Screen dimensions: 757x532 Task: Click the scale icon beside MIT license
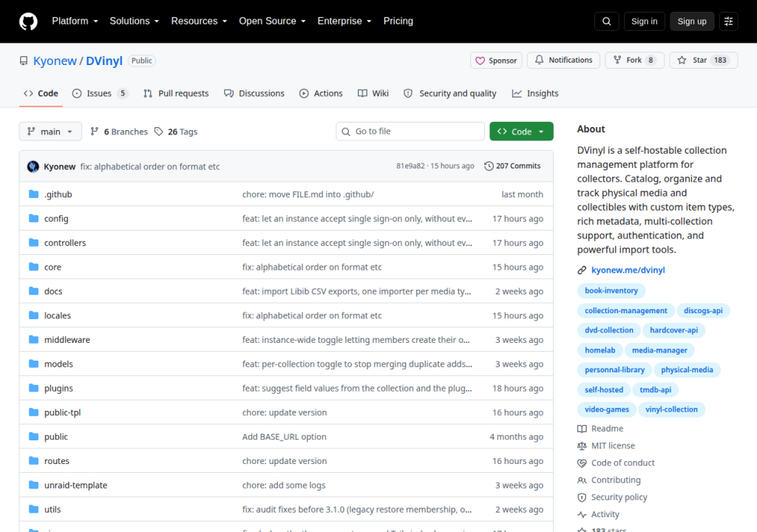[x=582, y=446]
